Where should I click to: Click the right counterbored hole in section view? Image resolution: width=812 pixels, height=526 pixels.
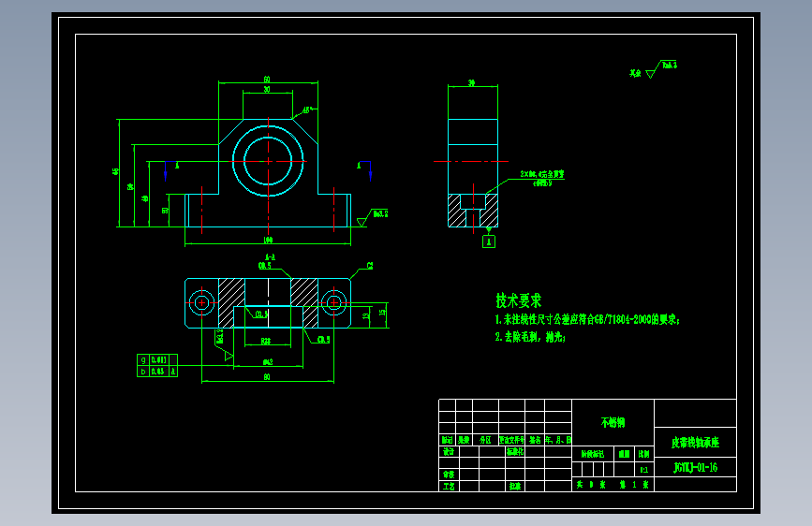pos(334,302)
